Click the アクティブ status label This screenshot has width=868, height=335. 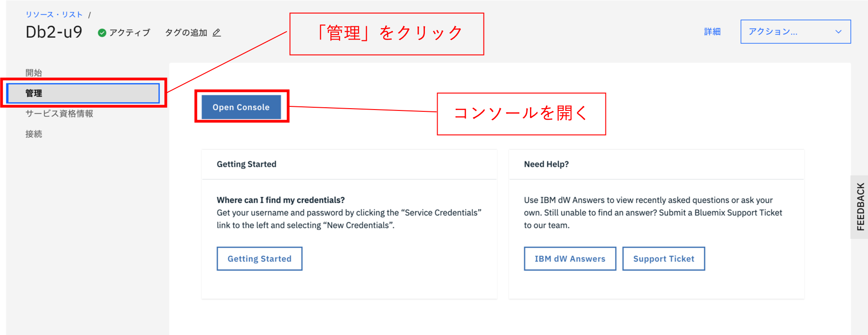[x=129, y=32]
